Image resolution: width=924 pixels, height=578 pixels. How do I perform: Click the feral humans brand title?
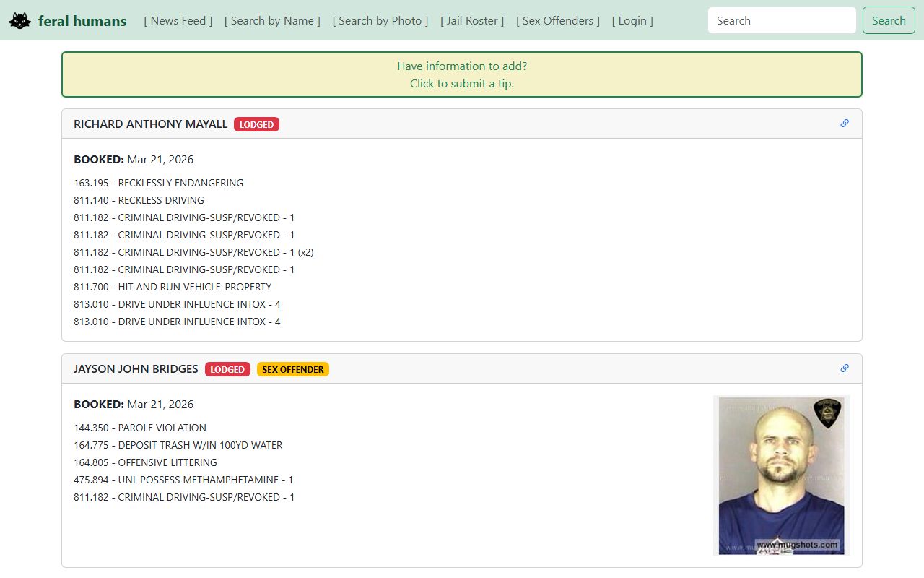click(82, 21)
